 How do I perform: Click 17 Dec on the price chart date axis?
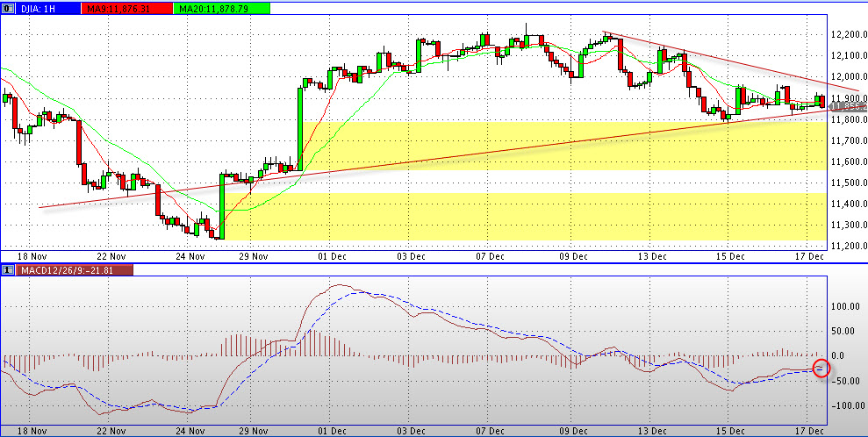click(x=808, y=256)
